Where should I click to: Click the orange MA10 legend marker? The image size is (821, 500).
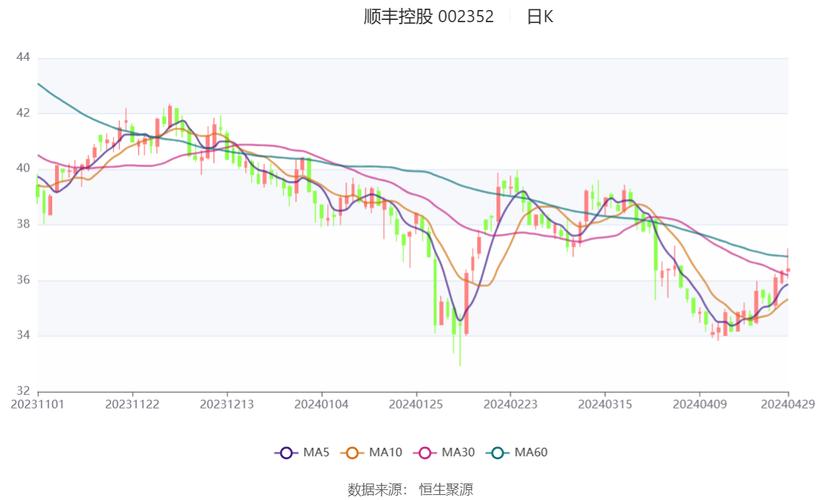click(354, 453)
